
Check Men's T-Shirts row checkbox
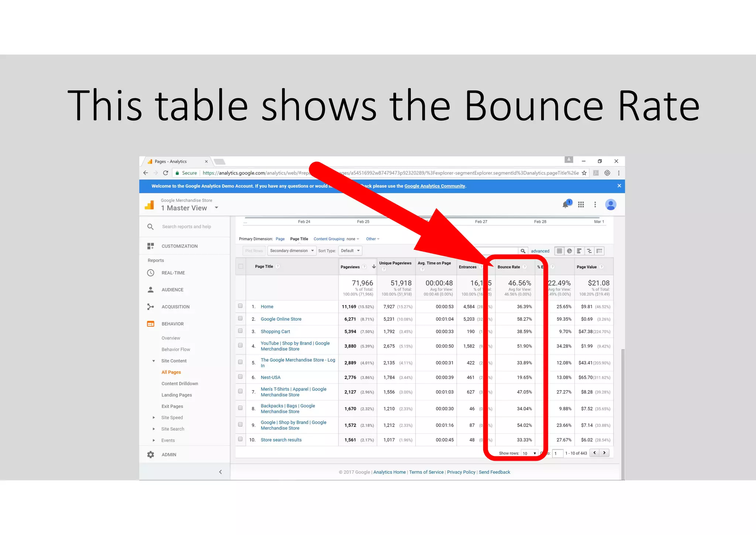240,391
